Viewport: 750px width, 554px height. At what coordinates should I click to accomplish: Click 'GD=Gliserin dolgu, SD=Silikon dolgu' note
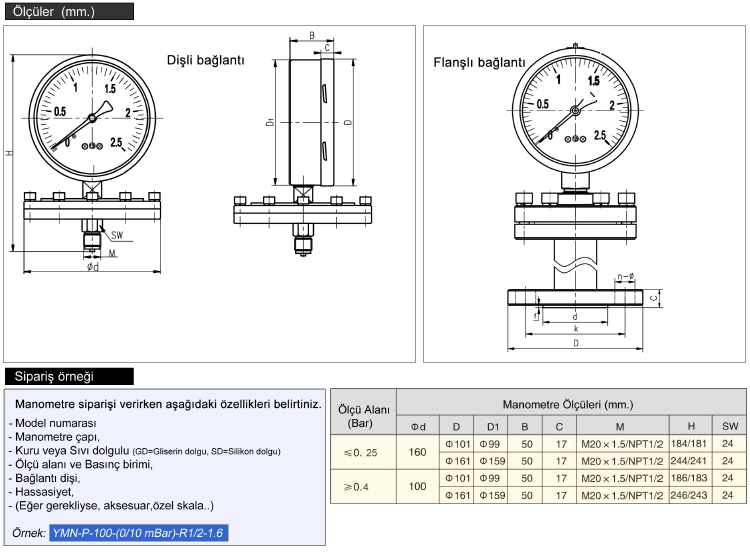point(206,451)
